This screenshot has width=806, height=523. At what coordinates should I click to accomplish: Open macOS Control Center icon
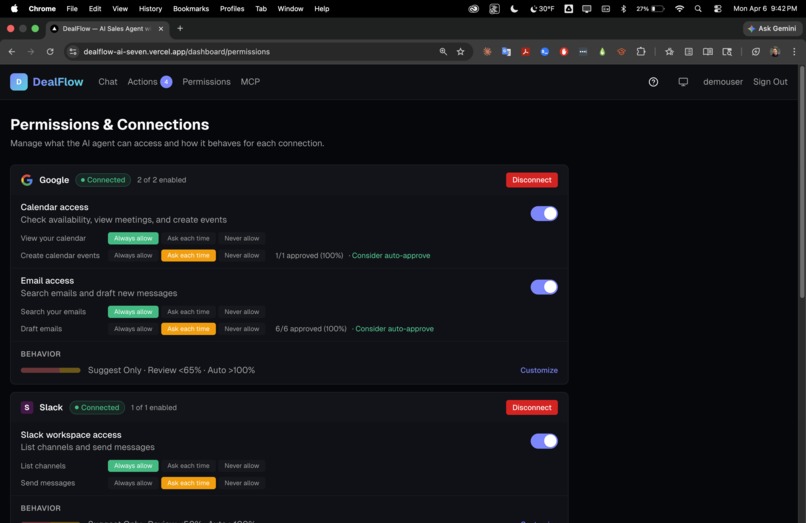(x=718, y=9)
